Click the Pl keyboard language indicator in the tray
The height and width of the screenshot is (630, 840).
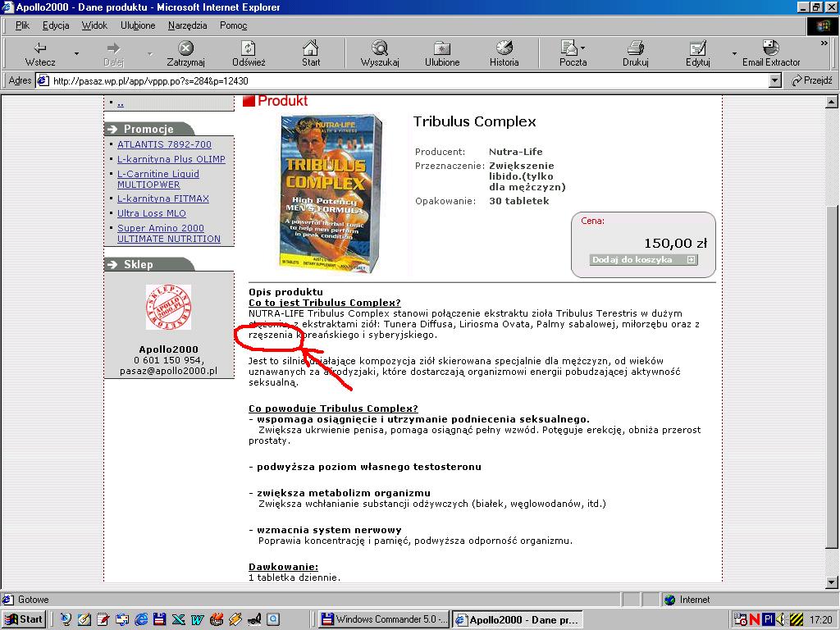coord(769,619)
